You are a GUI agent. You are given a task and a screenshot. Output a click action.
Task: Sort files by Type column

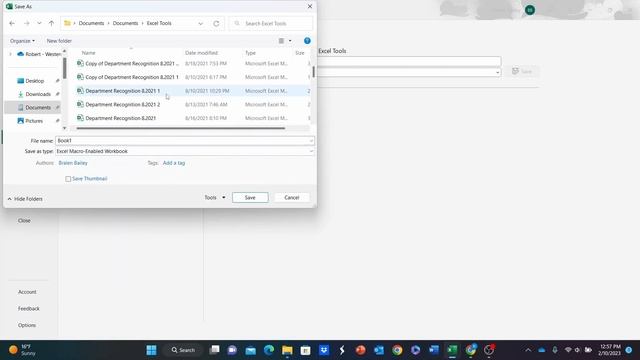click(250, 53)
